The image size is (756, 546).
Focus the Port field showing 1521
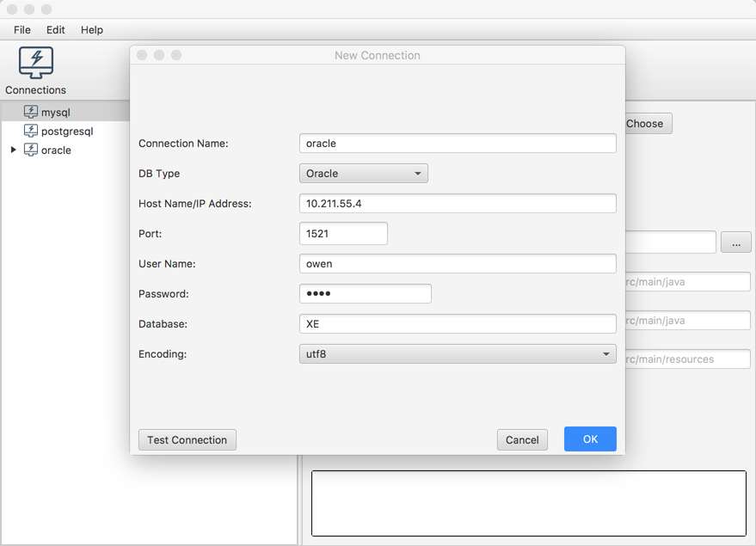point(343,234)
